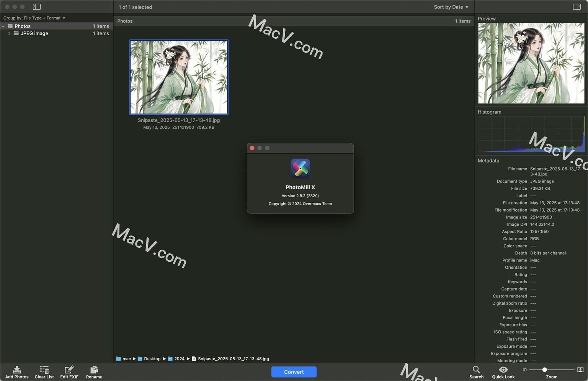Click the Color model value RGB

(x=534, y=238)
